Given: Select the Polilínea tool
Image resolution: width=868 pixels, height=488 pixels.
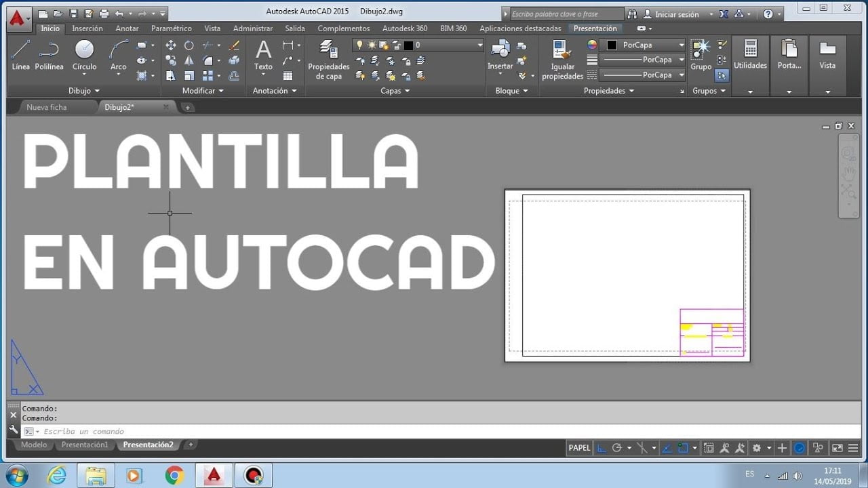Looking at the screenshot, I should click(49, 56).
